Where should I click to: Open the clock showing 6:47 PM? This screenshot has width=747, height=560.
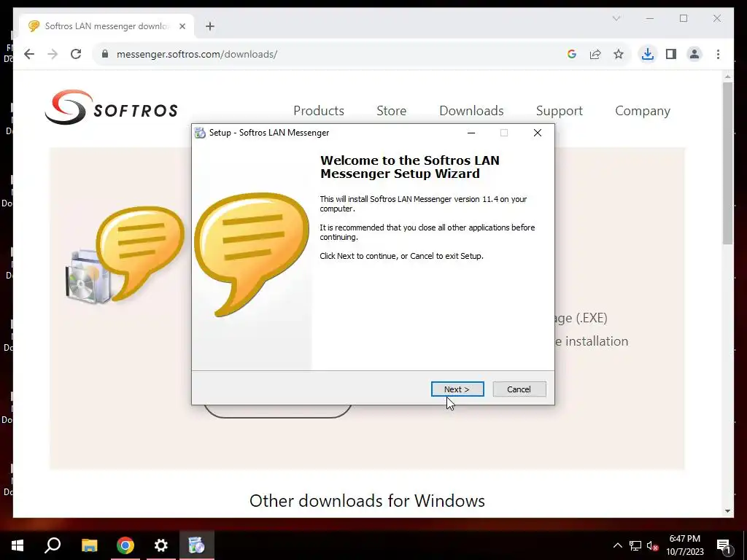click(684, 545)
